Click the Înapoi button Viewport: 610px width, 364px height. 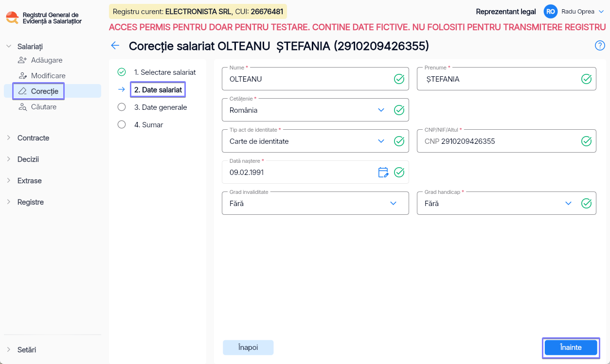[248, 347]
